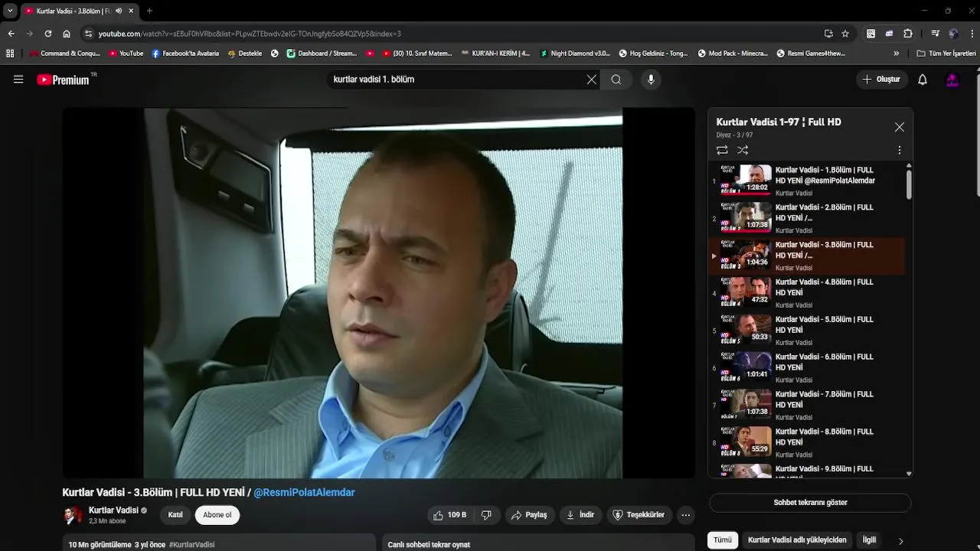
Task: Start voice search with microphone
Action: tap(651, 80)
